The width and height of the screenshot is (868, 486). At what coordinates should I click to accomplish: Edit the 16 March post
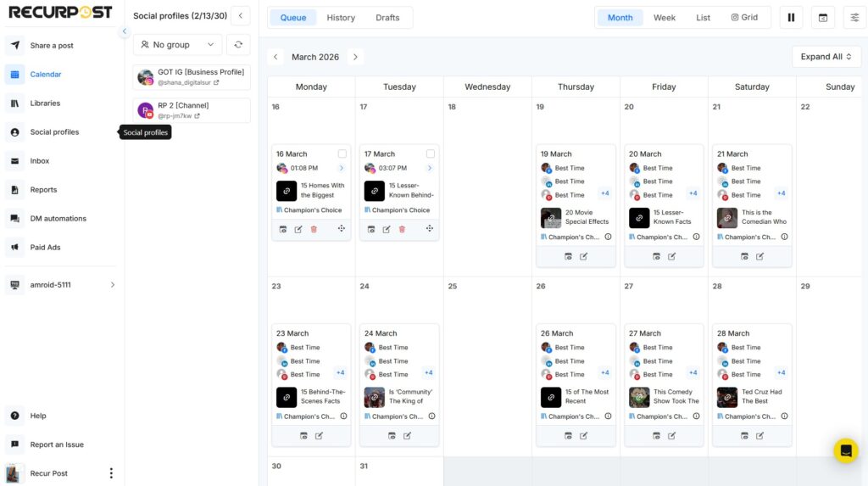pos(298,229)
